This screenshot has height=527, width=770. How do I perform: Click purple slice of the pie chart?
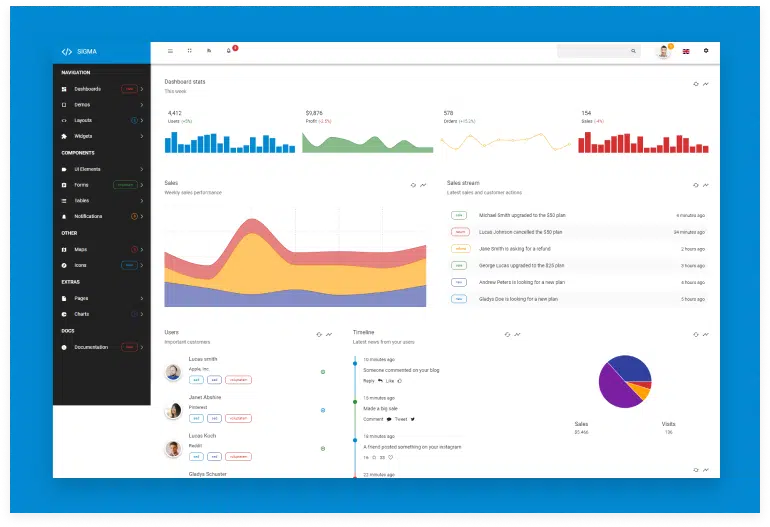617,387
